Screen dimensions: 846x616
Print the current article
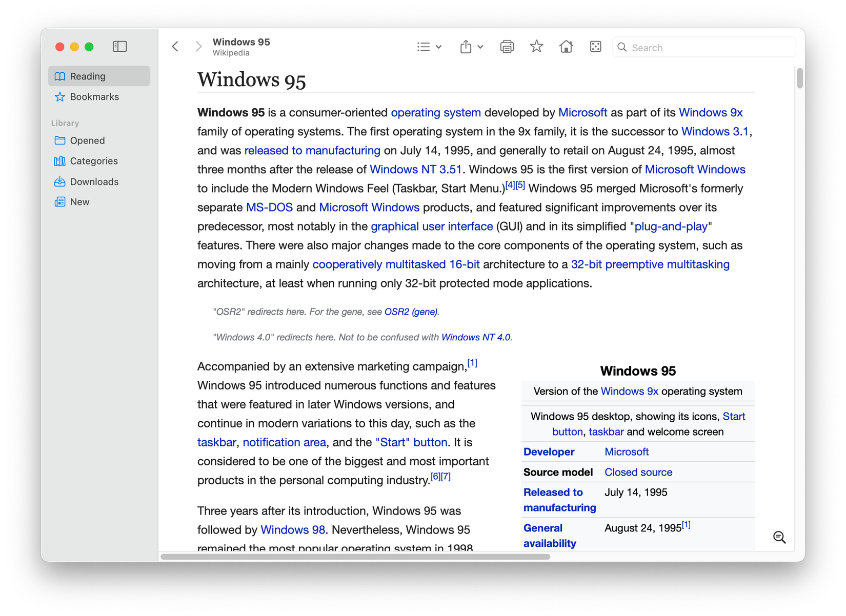[x=507, y=47]
